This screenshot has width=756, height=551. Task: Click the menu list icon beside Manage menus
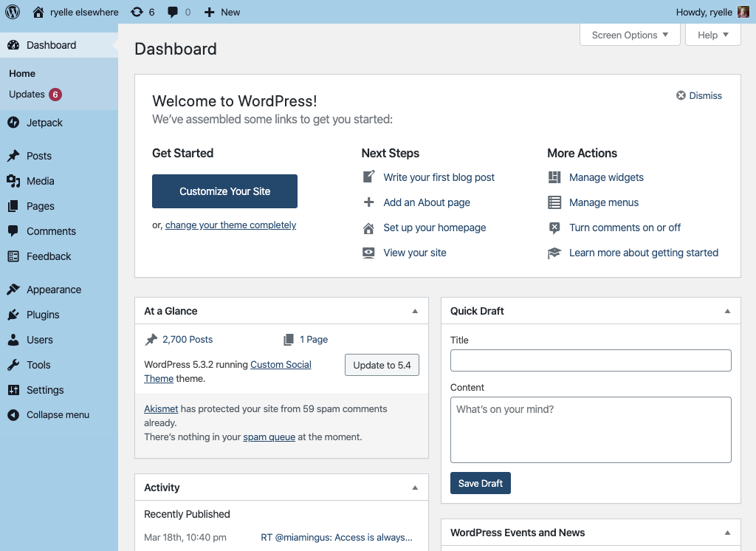pos(554,202)
